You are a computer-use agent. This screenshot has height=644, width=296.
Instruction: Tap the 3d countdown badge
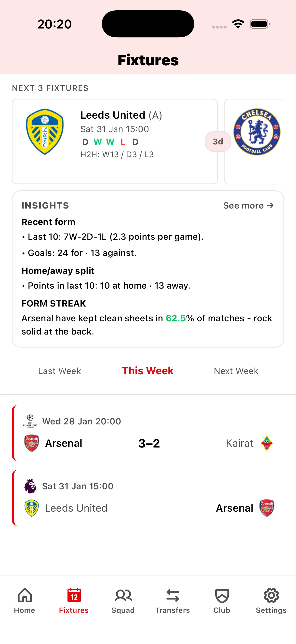217,141
